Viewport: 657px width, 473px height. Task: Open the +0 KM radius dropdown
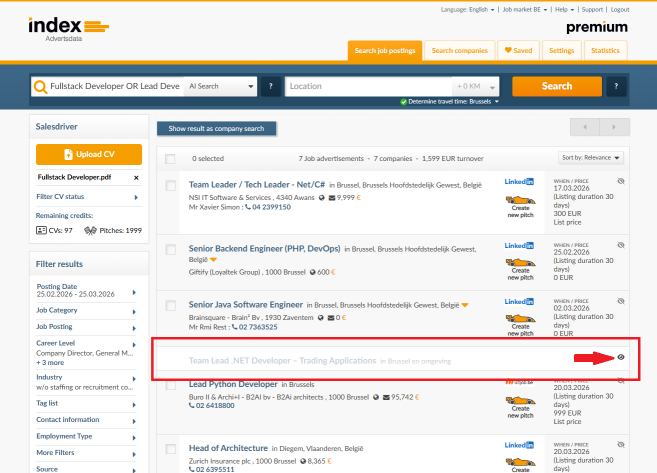[476, 86]
